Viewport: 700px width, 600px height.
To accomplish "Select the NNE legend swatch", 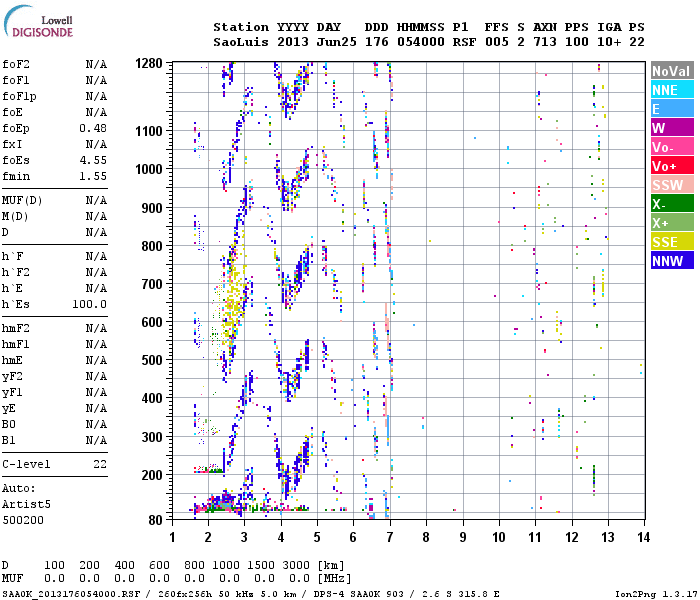I will click(672, 90).
